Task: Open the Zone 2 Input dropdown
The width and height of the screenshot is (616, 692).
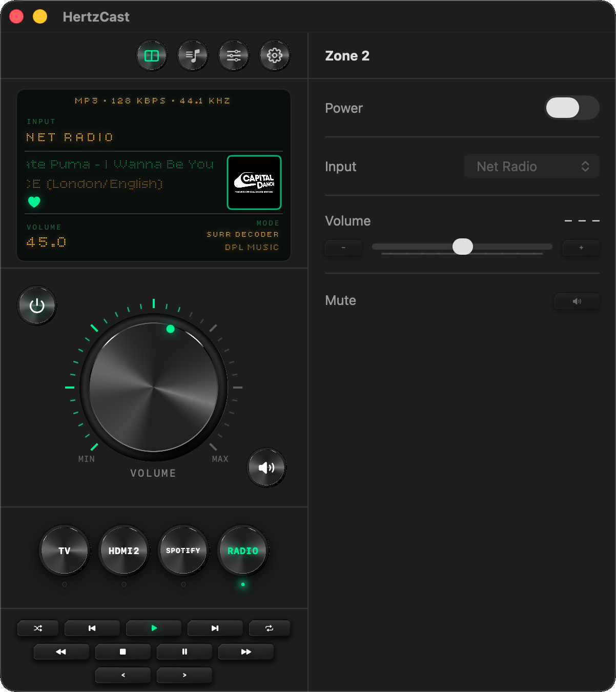Action: tap(532, 166)
